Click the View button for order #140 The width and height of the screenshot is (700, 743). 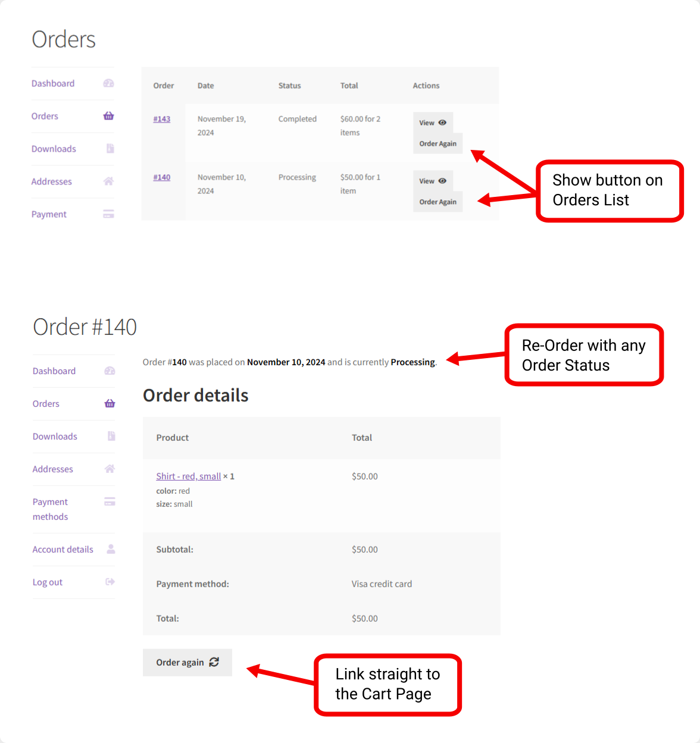433,181
